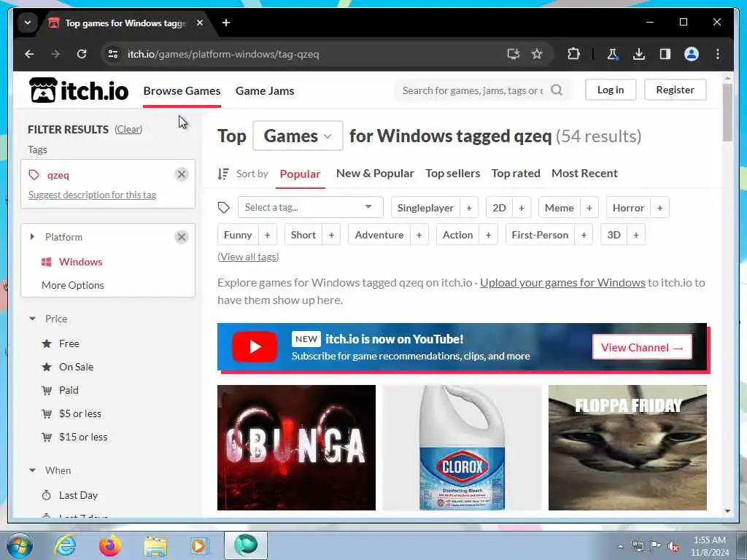747x560 pixels.
Task: Toggle the browser side panel
Action: [665, 54]
